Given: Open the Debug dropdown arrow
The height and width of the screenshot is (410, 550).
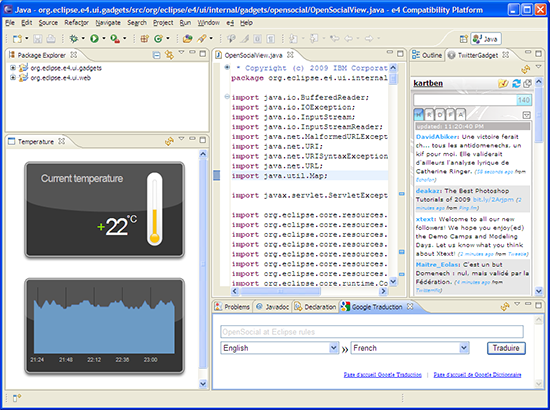Looking at the screenshot, I should click(83, 39).
